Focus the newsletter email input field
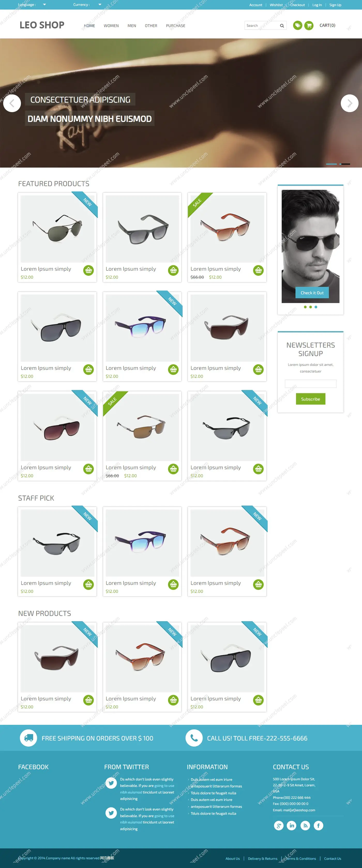This screenshot has height=868, width=362. (x=311, y=384)
